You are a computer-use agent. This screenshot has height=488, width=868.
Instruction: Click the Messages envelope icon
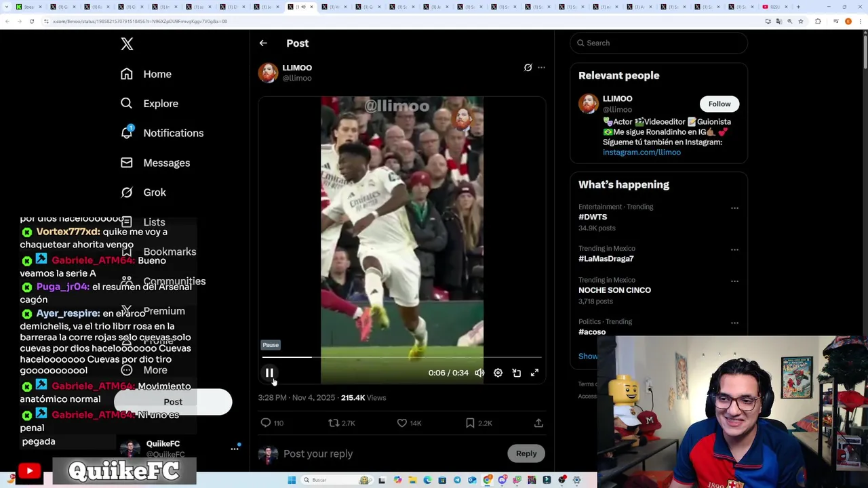(x=127, y=163)
